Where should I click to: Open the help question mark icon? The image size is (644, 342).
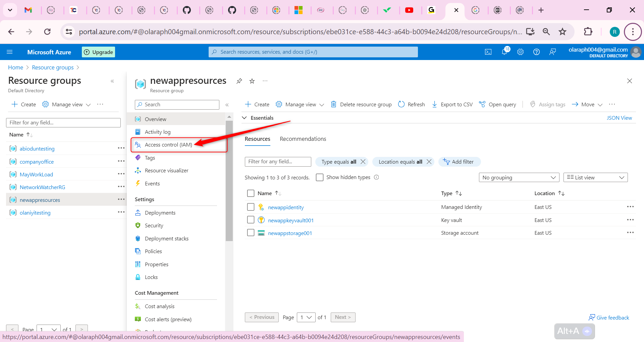[536, 52]
